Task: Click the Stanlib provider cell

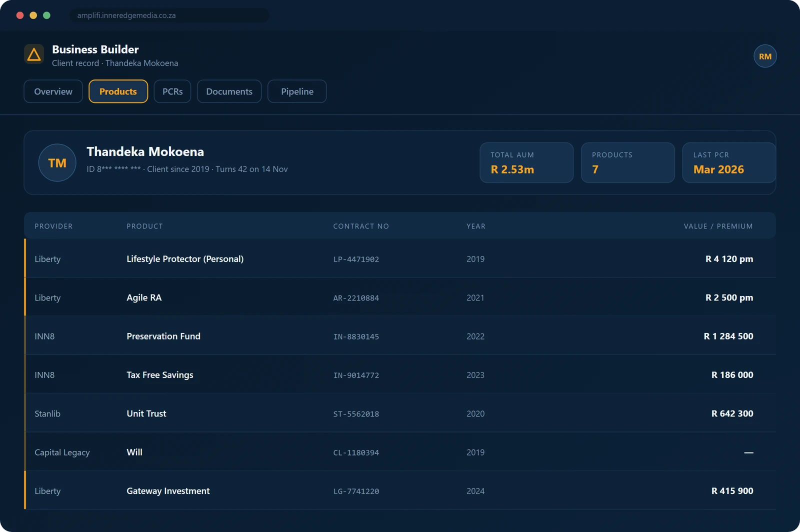Action: pyautogui.click(x=47, y=413)
